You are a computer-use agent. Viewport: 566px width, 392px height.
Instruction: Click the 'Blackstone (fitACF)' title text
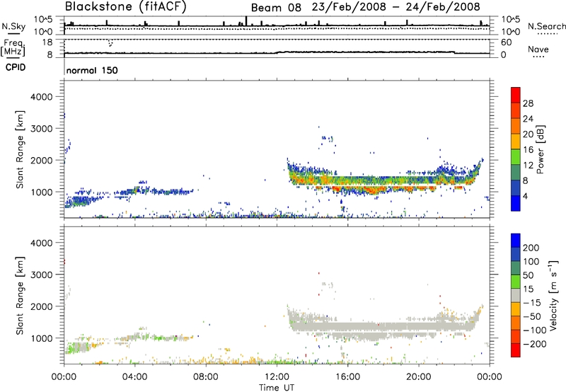(125, 6)
